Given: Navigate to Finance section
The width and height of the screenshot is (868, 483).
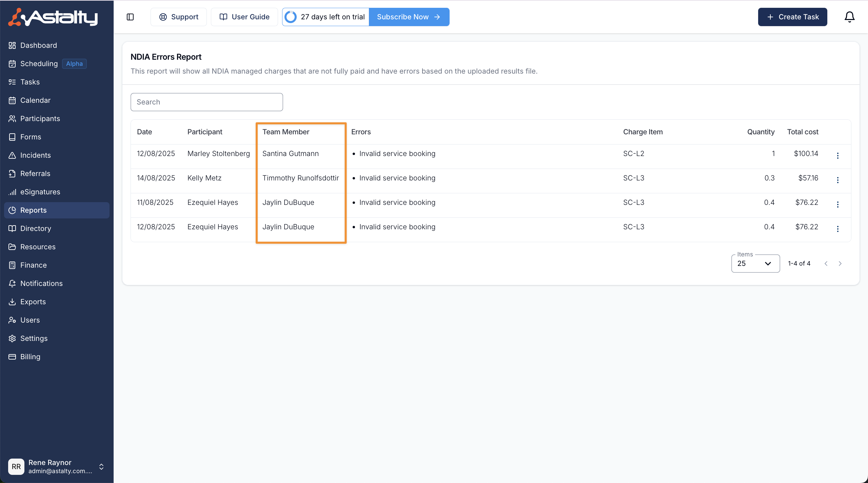Looking at the screenshot, I should 33,265.
